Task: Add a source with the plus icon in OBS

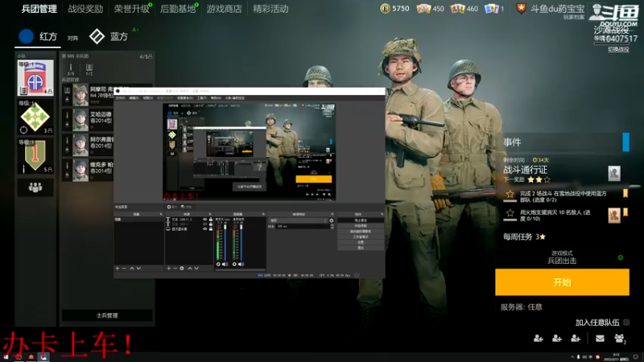Action: (x=168, y=269)
